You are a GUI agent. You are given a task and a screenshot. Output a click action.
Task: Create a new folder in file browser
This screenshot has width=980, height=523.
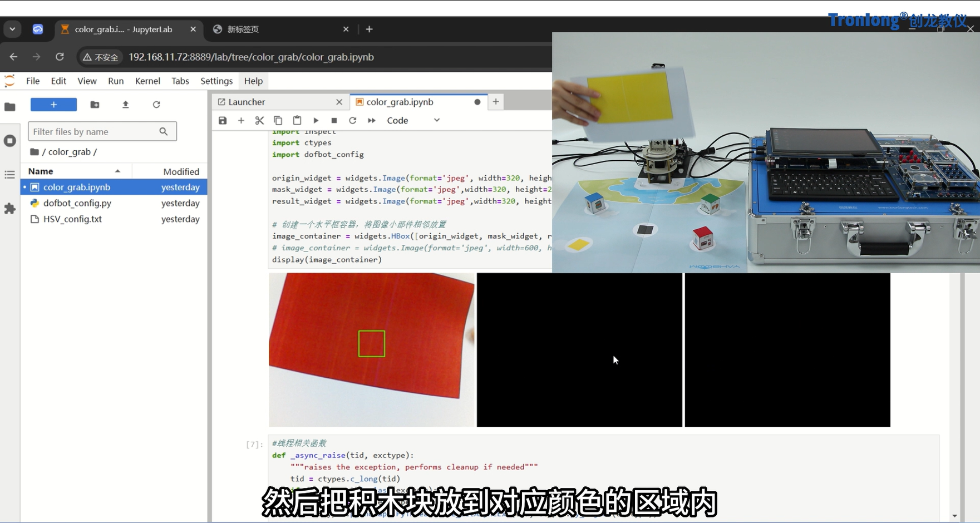tap(95, 105)
